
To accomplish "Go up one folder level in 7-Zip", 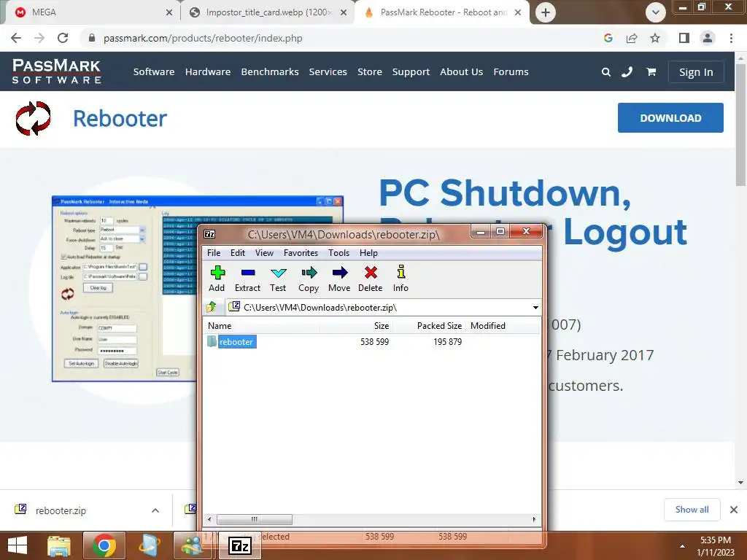I will (x=212, y=307).
